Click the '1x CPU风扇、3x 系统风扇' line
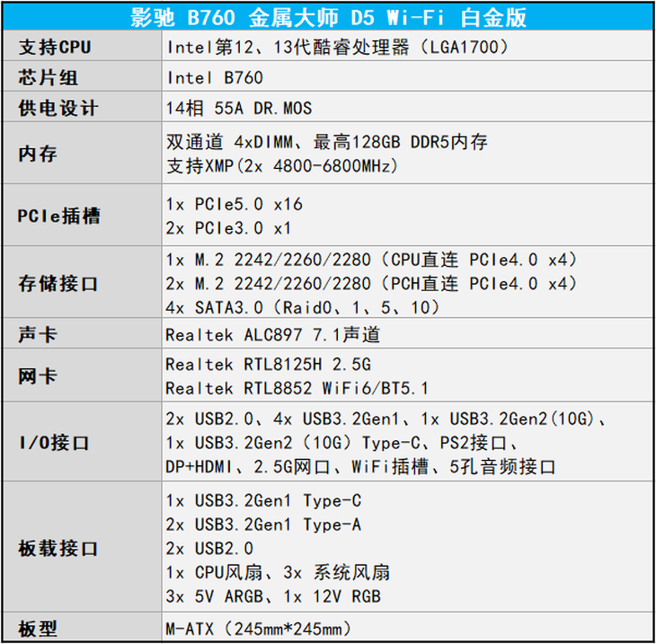Viewport: 656px width, 644px height. coord(278,572)
